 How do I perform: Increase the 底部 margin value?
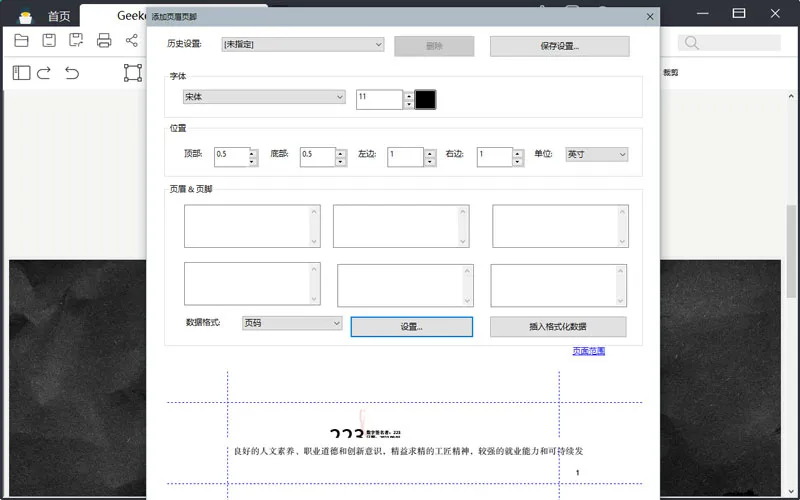pyautogui.click(x=341, y=154)
